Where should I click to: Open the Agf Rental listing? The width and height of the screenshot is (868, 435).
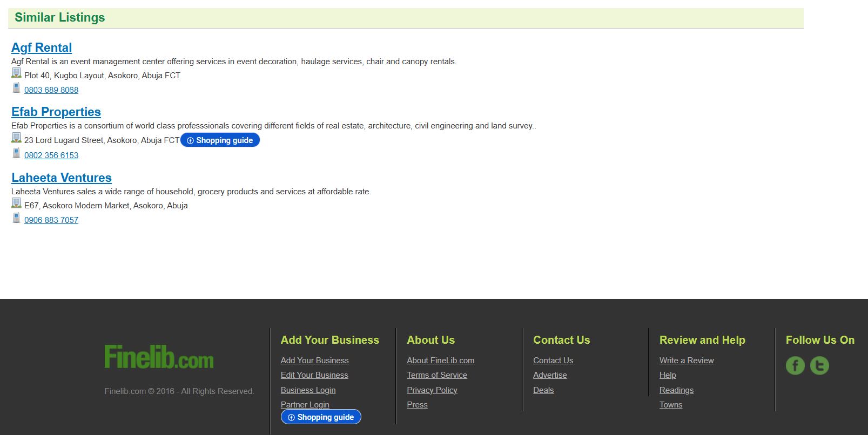(x=42, y=47)
